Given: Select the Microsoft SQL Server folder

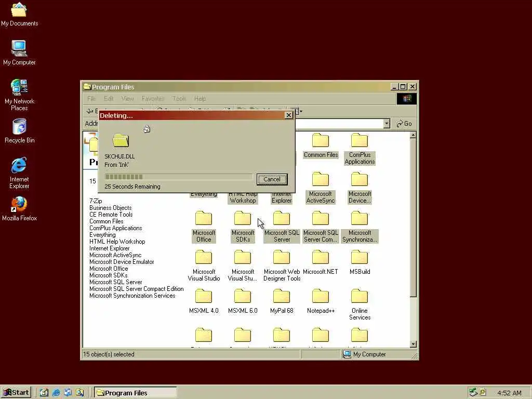Looking at the screenshot, I should tap(282, 227).
